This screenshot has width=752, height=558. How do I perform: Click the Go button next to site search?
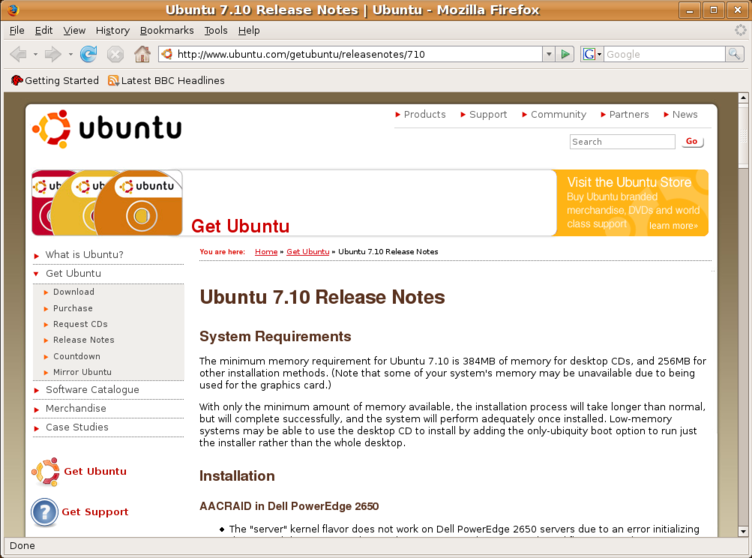pyautogui.click(x=692, y=141)
